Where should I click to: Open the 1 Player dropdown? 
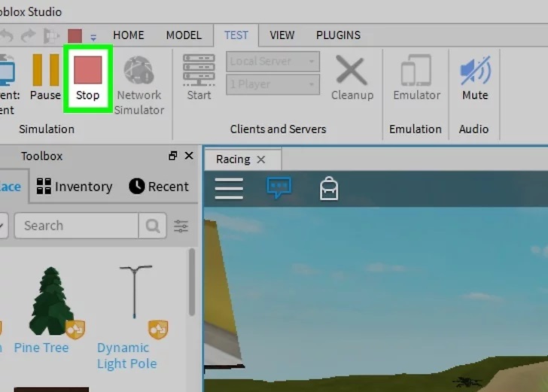(x=272, y=84)
